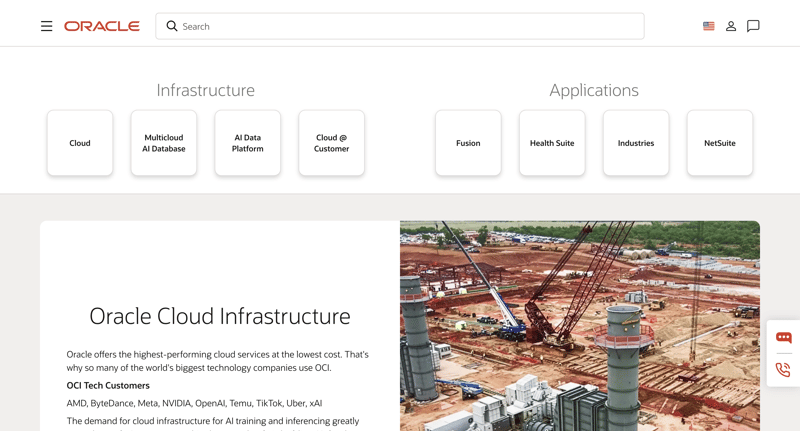Click the sentence about demand for cloud infrastructure

tap(213, 421)
